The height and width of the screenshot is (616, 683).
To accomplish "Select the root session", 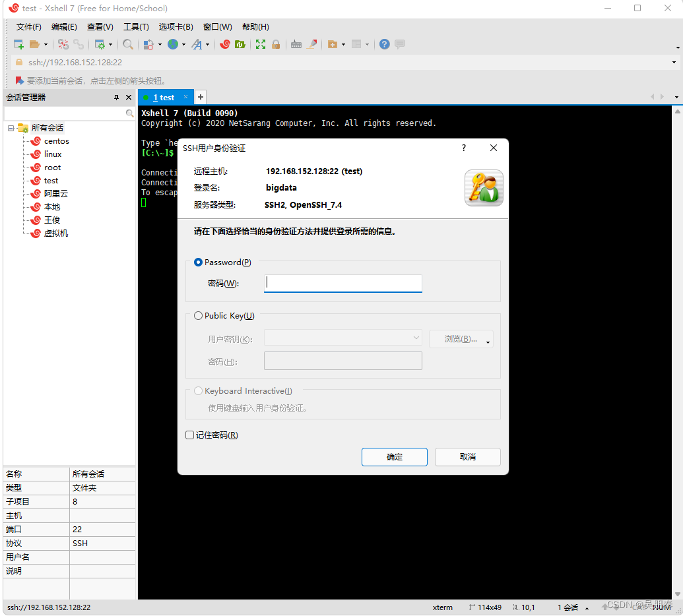I will [x=52, y=168].
